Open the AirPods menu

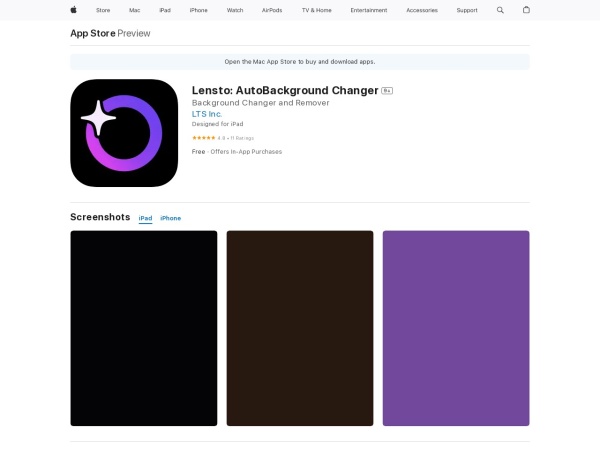coord(272,10)
